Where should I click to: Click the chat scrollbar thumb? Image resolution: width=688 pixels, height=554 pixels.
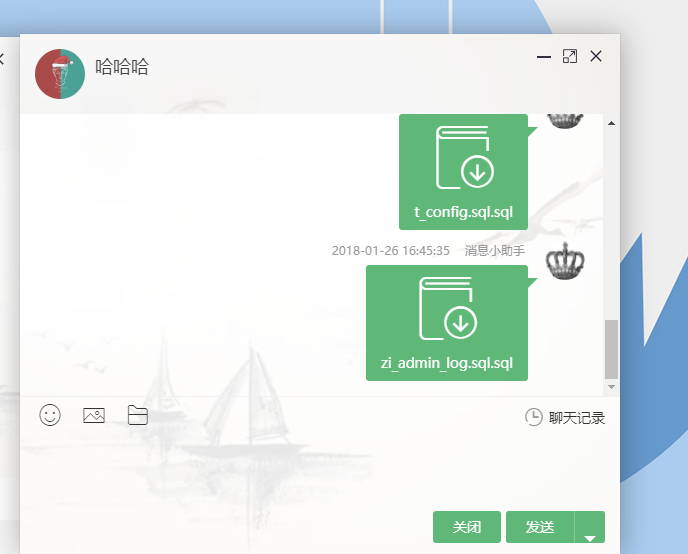point(611,349)
